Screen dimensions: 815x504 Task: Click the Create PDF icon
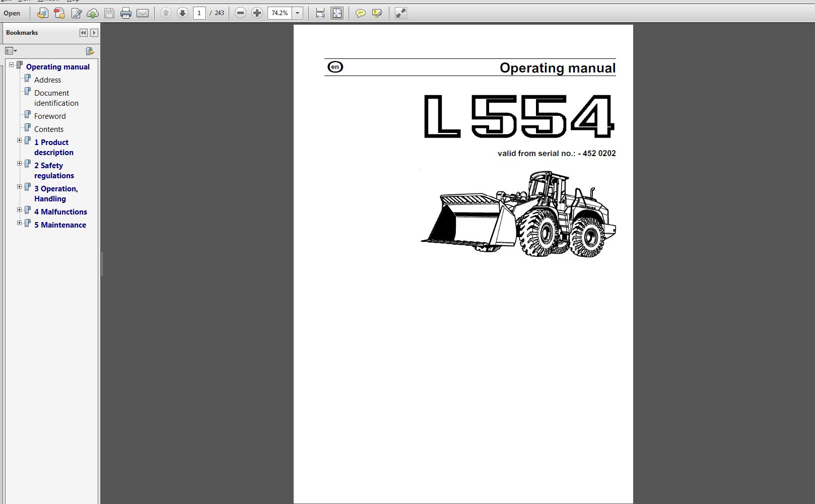59,13
